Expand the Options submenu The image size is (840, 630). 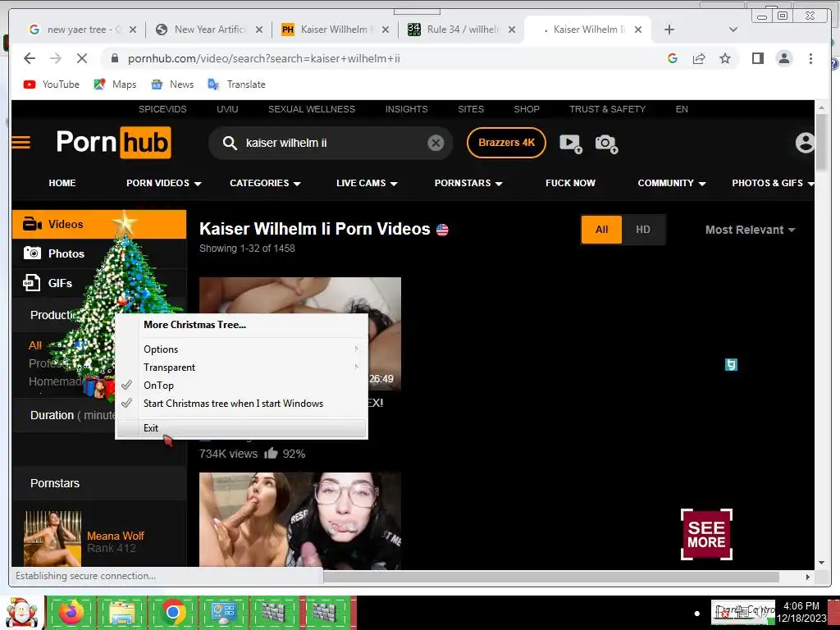pyautogui.click(x=241, y=349)
